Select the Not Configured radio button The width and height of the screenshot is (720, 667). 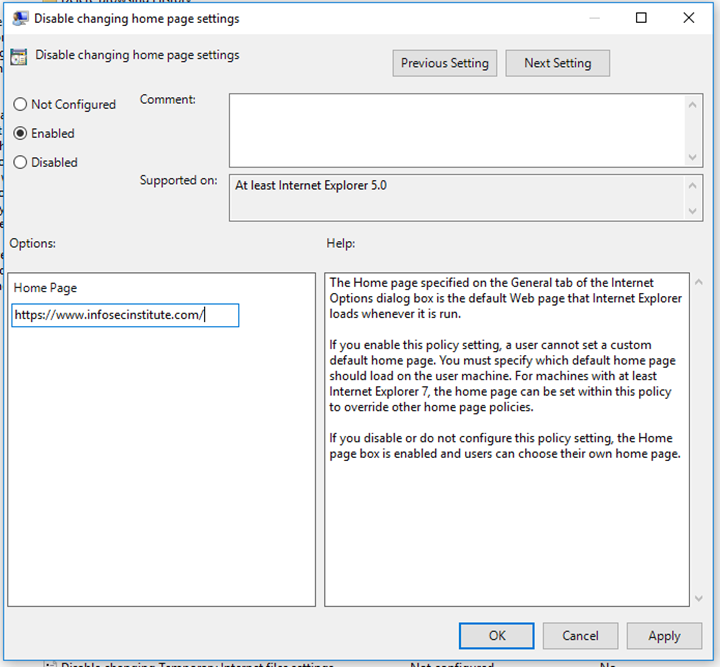(x=20, y=104)
